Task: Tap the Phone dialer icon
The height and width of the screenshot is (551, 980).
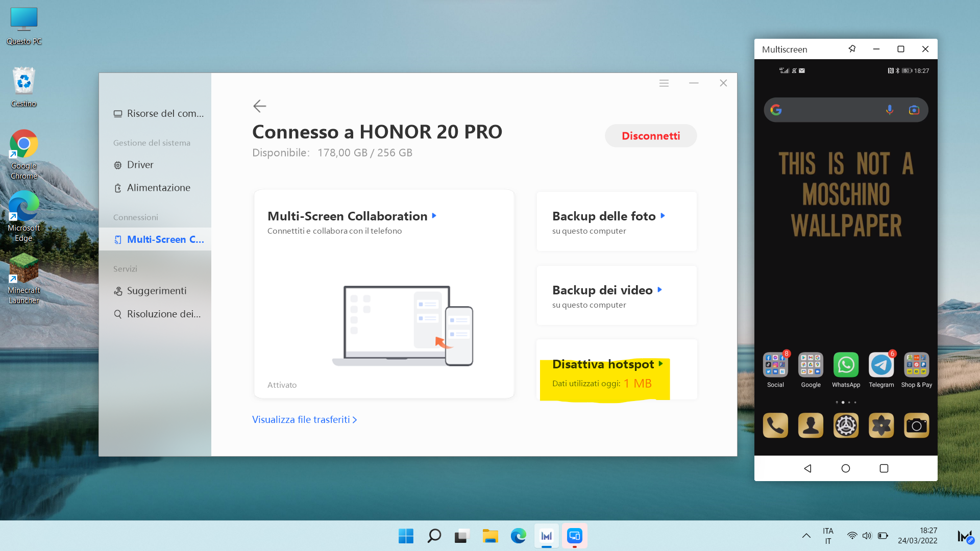Action: 775,425
